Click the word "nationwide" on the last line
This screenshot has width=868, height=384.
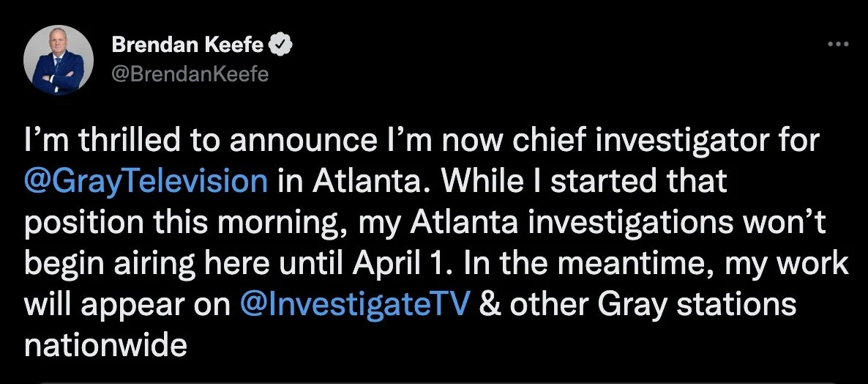[105, 345]
